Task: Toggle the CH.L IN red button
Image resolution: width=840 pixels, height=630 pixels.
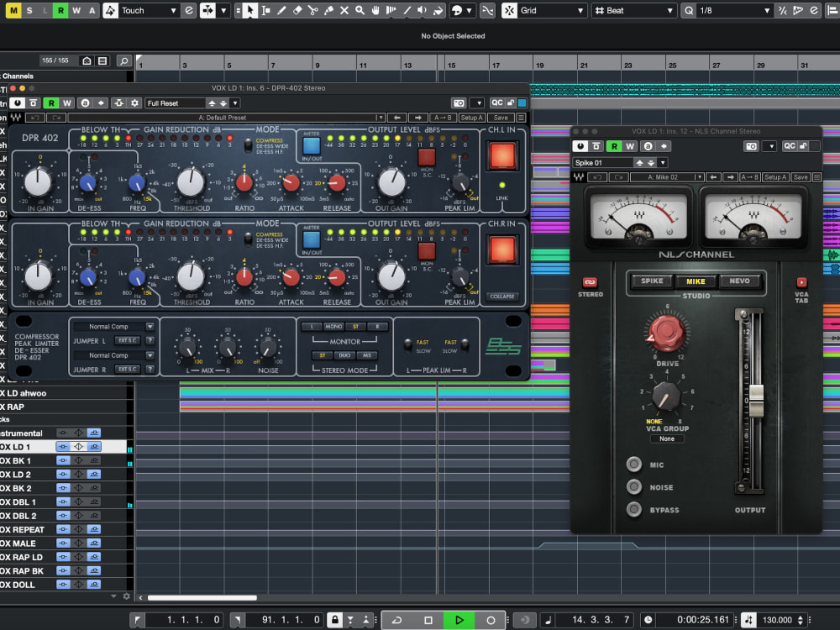Action: [x=502, y=156]
